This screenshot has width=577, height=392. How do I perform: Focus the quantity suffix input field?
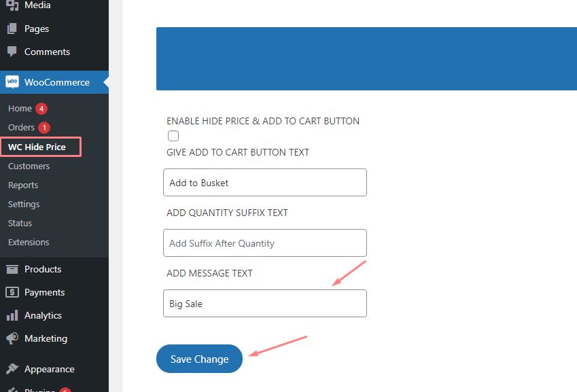[x=265, y=243]
